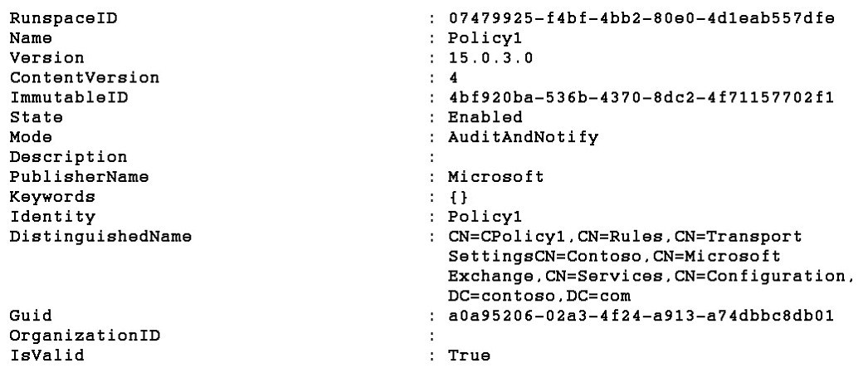Screen dimensions: 868x368
Task: Click the empty Keywords braces value
Action: [459, 198]
